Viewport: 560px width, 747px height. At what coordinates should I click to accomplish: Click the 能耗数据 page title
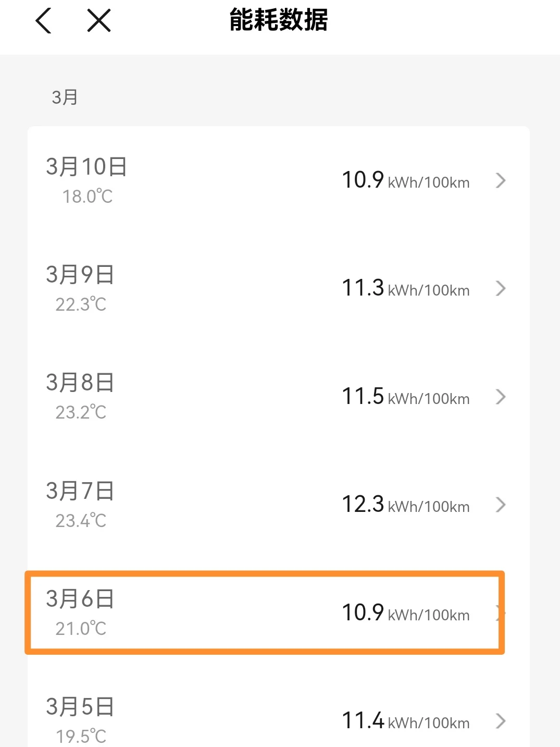pyautogui.click(x=279, y=20)
